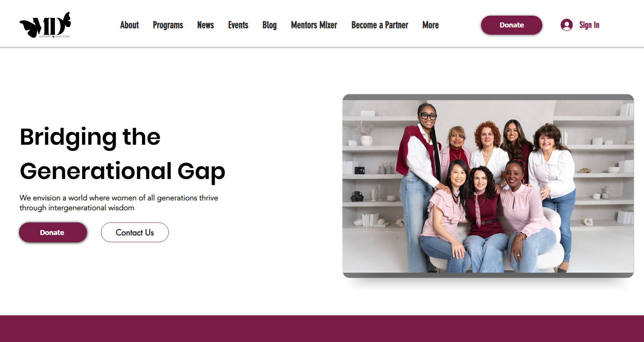Select Become a Partner in navigation
The width and height of the screenshot is (644, 342).
(x=380, y=25)
